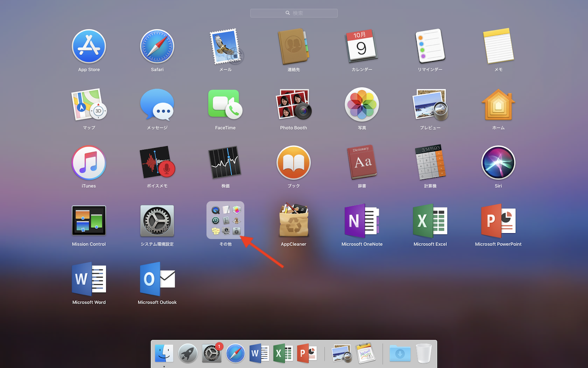The width and height of the screenshot is (588, 368).
Task: Start the FaceTime app
Action: [226, 104]
